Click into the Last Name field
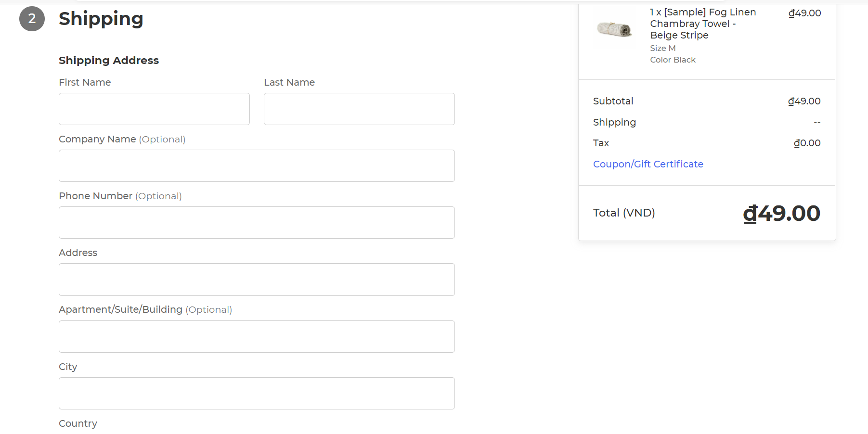868x434 pixels. (359, 109)
